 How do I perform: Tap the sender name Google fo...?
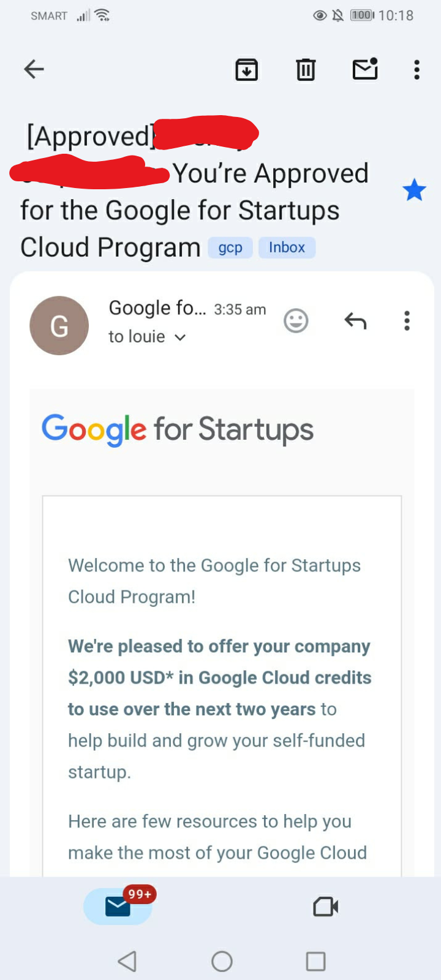click(157, 308)
